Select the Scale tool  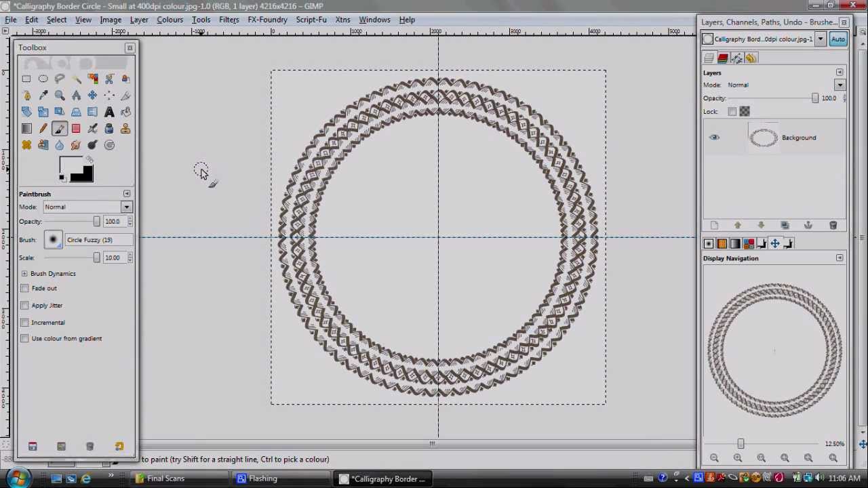pos(43,112)
